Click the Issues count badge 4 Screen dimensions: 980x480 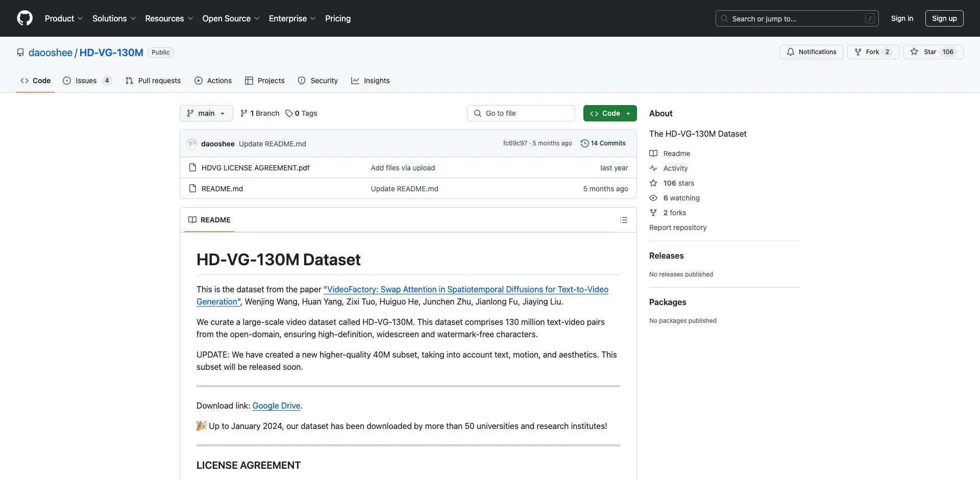[107, 81]
